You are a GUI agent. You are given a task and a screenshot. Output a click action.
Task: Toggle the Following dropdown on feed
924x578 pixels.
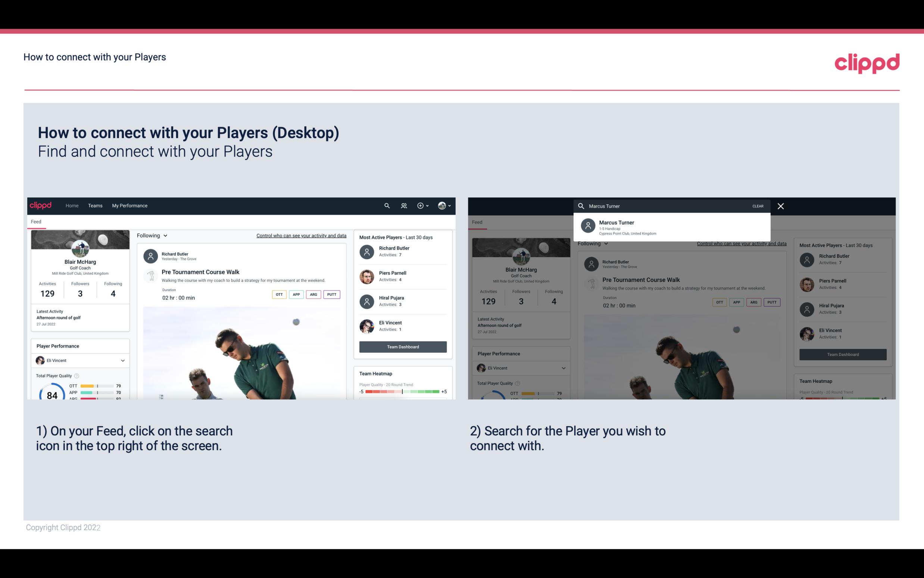click(x=152, y=235)
